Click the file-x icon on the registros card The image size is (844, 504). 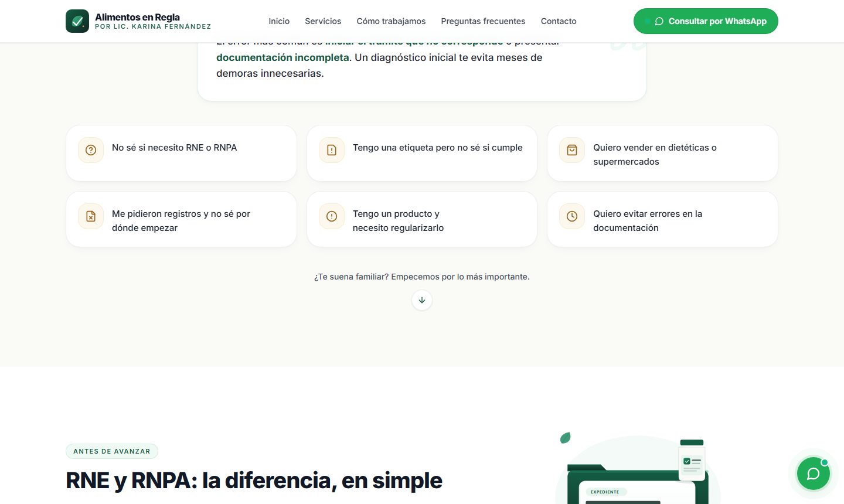(x=91, y=216)
